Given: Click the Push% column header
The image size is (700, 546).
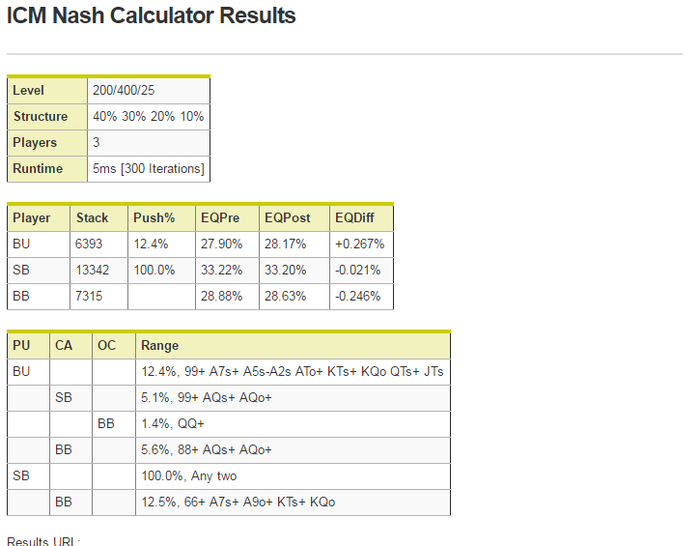Looking at the screenshot, I should [161, 218].
